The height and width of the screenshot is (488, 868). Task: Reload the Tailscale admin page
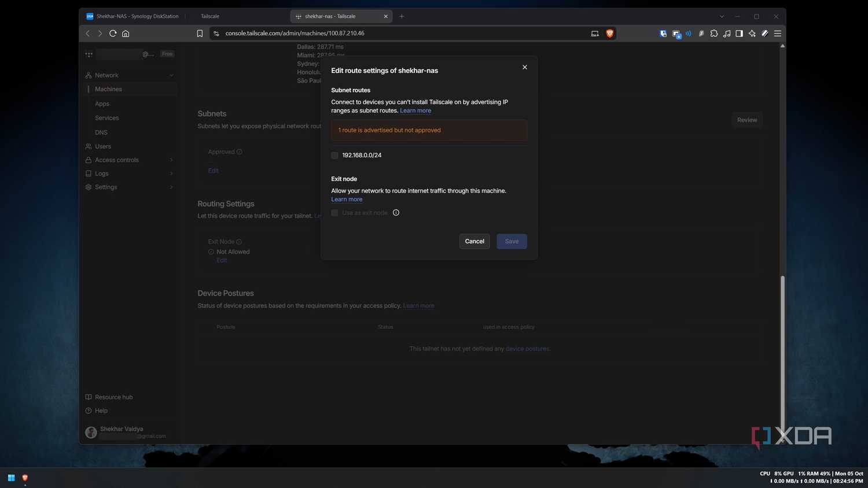(x=113, y=34)
